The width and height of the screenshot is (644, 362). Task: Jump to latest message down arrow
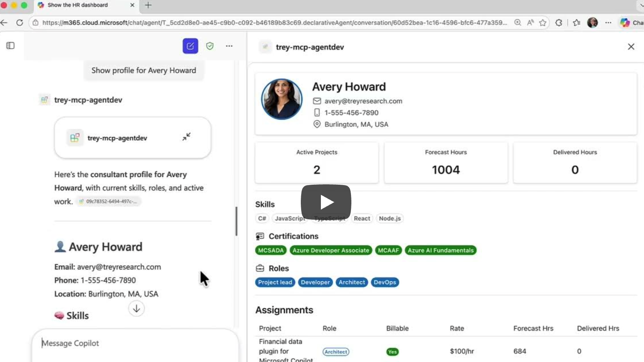(136, 308)
